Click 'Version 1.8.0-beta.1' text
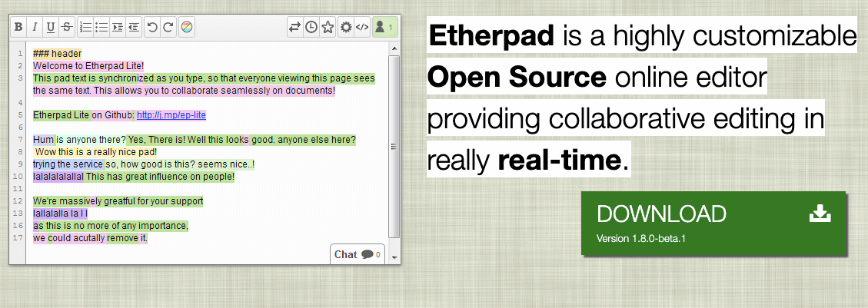The width and height of the screenshot is (868, 308). (641, 238)
